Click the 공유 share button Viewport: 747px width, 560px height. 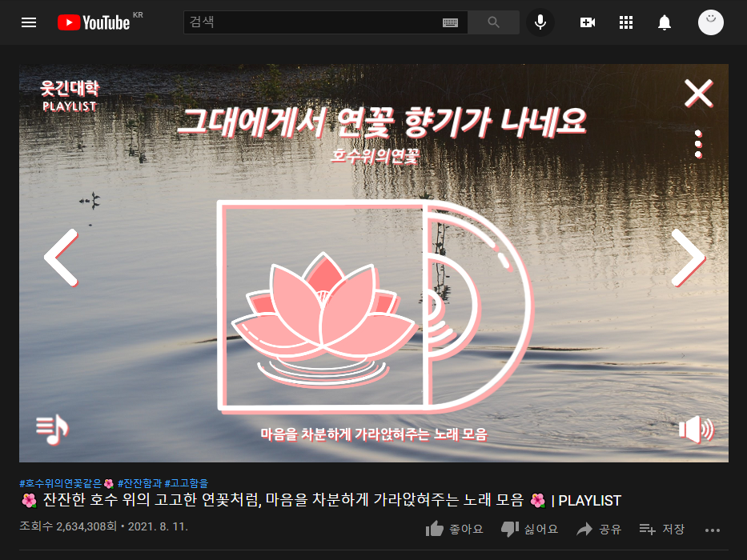(x=599, y=529)
